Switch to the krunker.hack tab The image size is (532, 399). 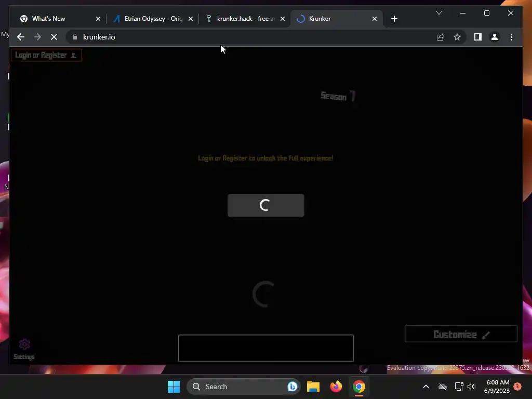pos(246,19)
